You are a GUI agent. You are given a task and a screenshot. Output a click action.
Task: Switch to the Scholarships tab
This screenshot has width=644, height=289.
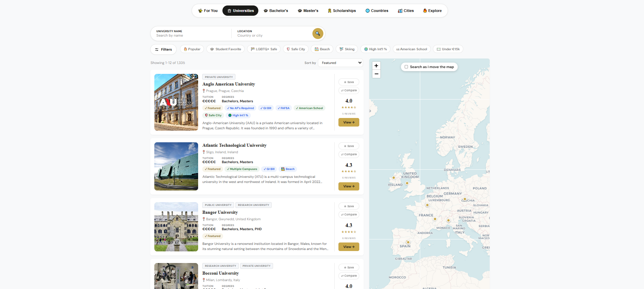pyautogui.click(x=342, y=11)
